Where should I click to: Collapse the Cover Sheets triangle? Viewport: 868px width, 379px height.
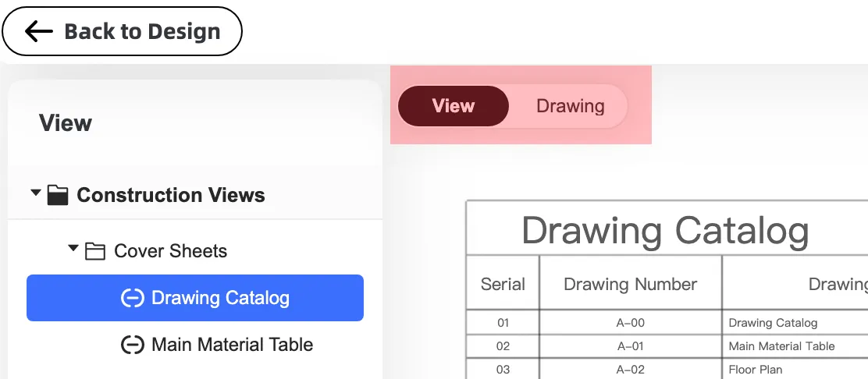pyautogui.click(x=73, y=249)
